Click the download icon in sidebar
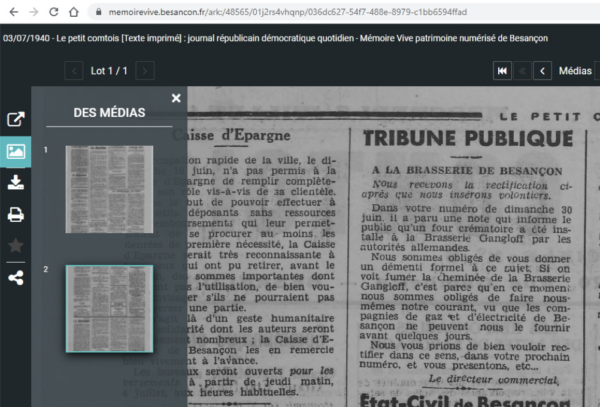600x407 pixels. (x=15, y=183)
